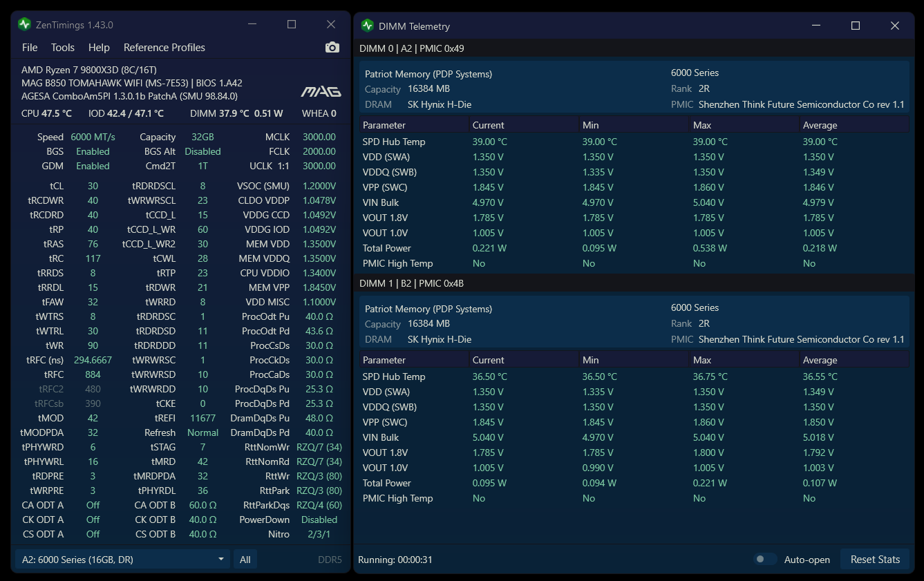Click the PowerDown value Disabled
The image size is (924, 581).
[x=319, y=520]
